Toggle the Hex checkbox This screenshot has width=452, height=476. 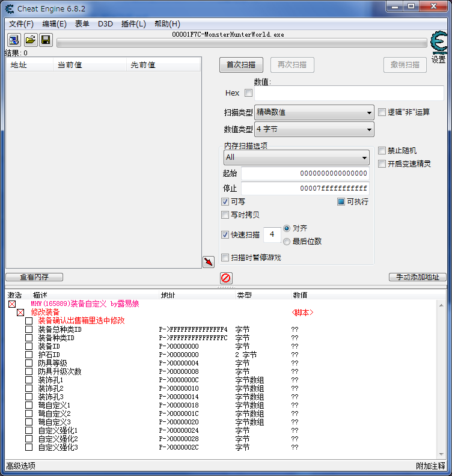pos(249,93)
